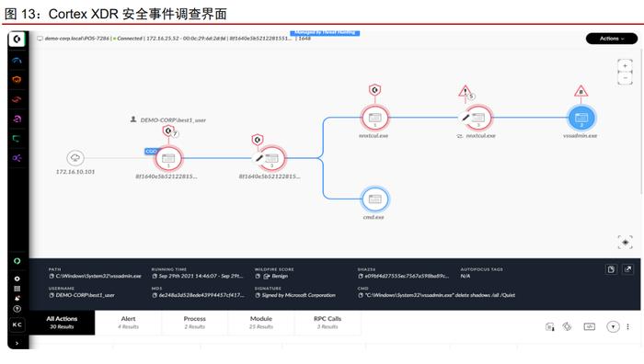Click the Benign WildFire score text

pos(280,276)
